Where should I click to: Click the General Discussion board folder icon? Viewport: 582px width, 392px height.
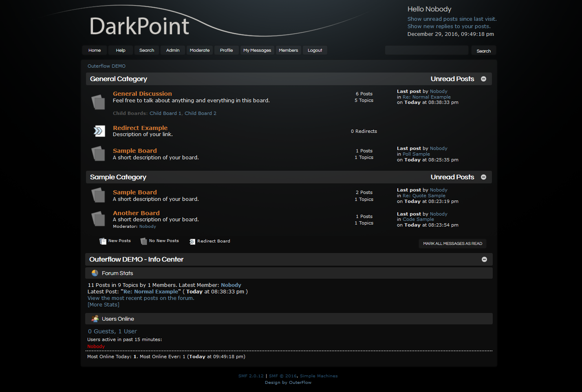[x=98, y=102]
